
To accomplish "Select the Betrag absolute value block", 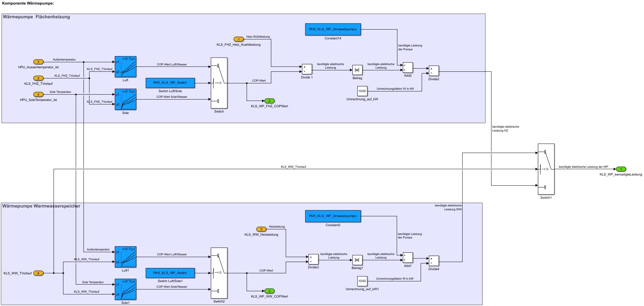I will (357, 70).
